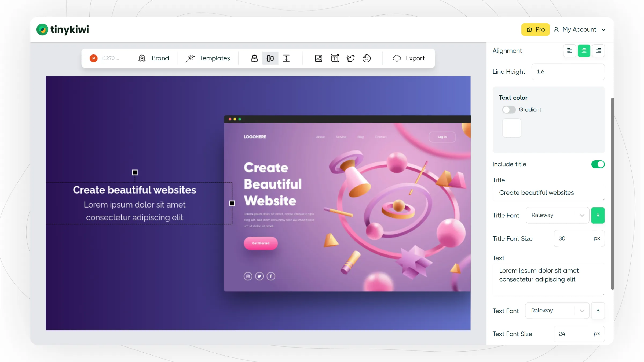Add a text box element

[335, 58]
